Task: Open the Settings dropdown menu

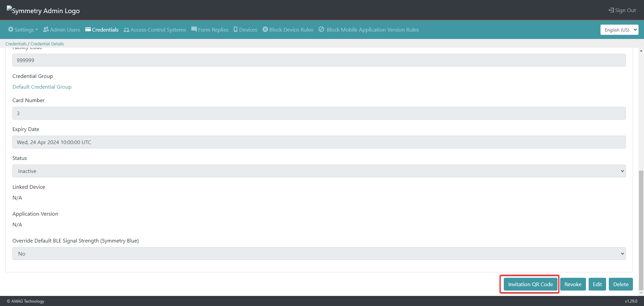Action: 23,30
